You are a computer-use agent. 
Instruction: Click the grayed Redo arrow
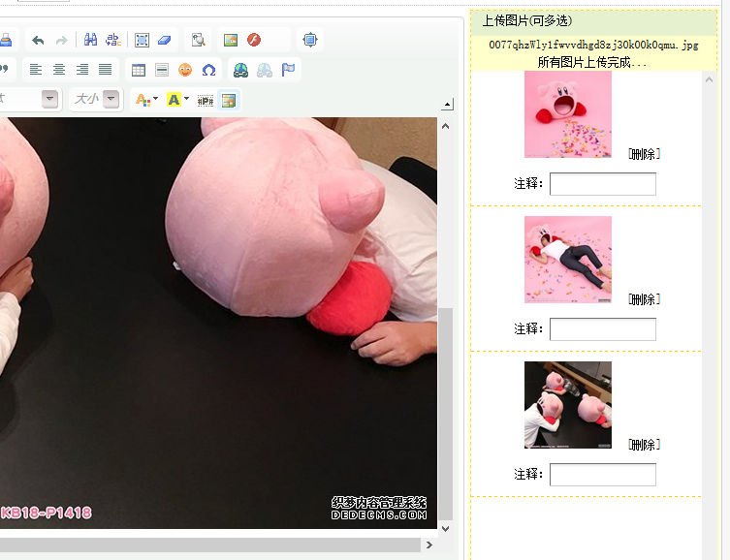pos(61,41)
